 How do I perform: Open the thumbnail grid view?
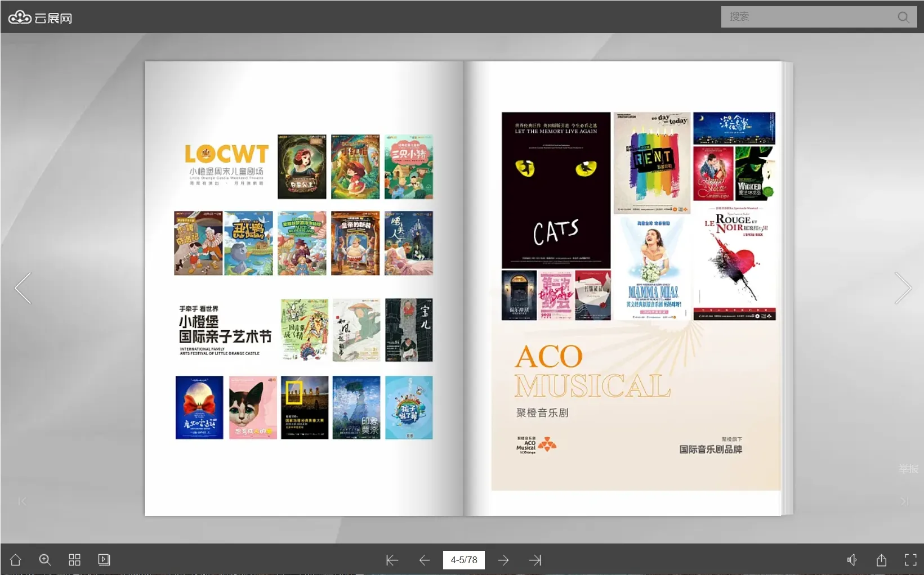[x=74, y=560]
